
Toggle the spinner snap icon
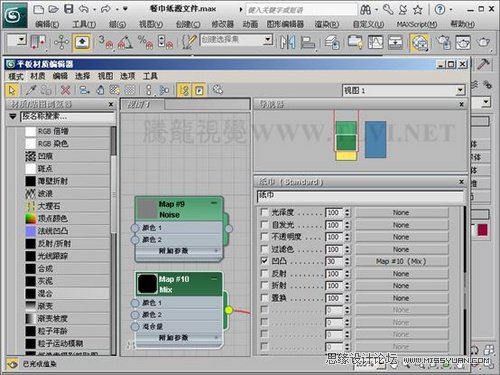pyautogui.click(x=165, y=42)
